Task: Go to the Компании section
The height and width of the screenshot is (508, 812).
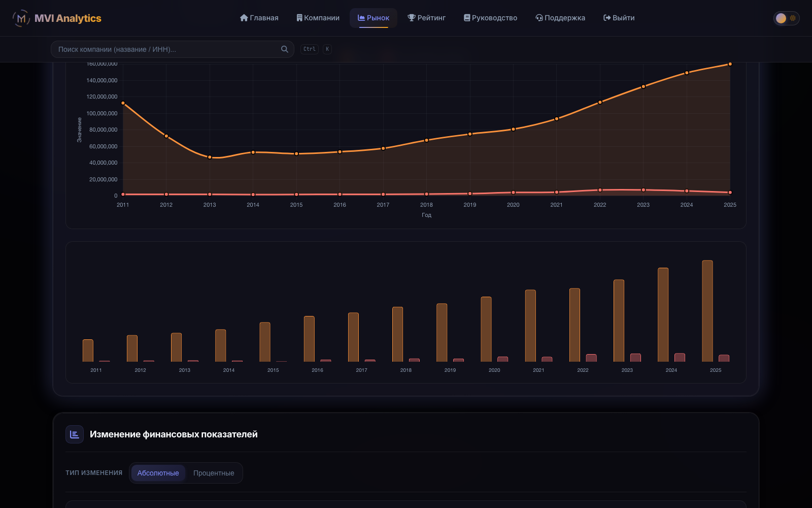Action: pyautogui.click(x=318, y=18)
